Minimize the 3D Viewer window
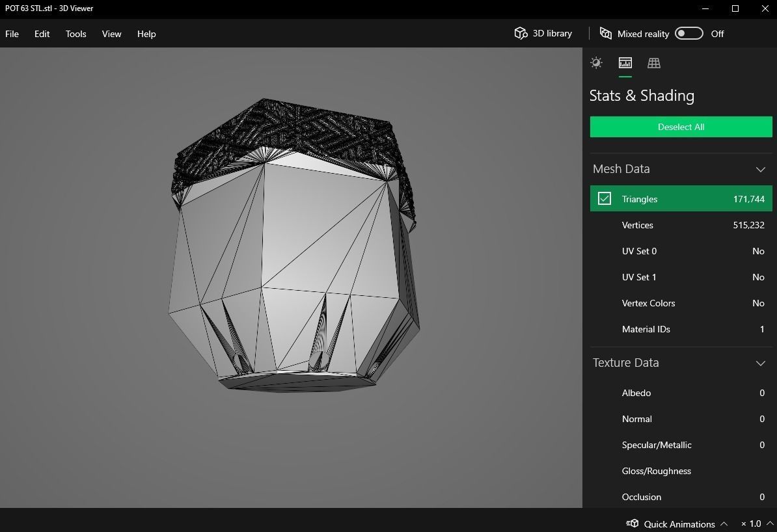Image resolution: width=777 pixels, height=532 pixels. click(705, 8)
